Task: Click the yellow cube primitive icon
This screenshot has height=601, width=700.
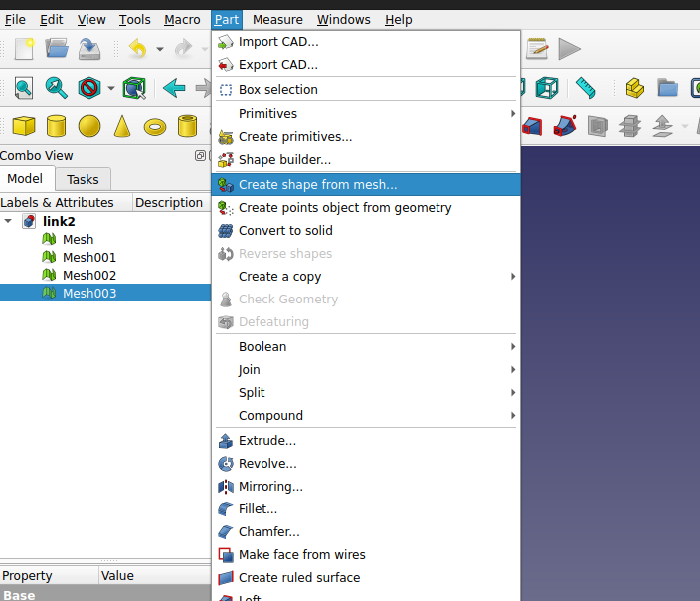Action: click(x=24, y=126)
